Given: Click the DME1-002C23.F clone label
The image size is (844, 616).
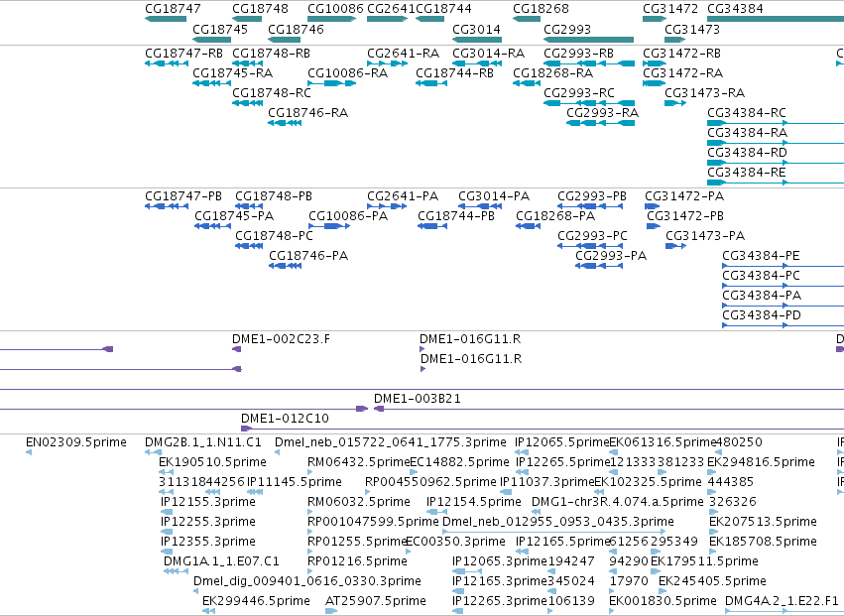Looking at the screenshot, I should pos(282,339).
